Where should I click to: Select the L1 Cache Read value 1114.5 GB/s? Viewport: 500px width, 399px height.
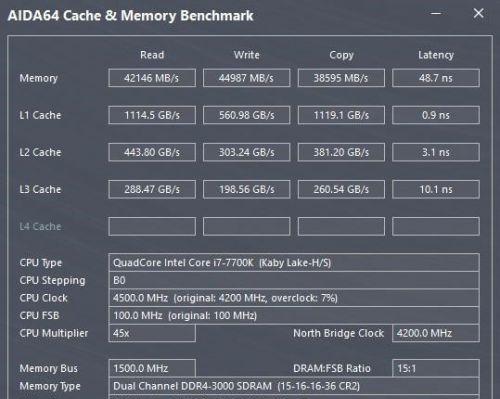click(x=152, y=115)
